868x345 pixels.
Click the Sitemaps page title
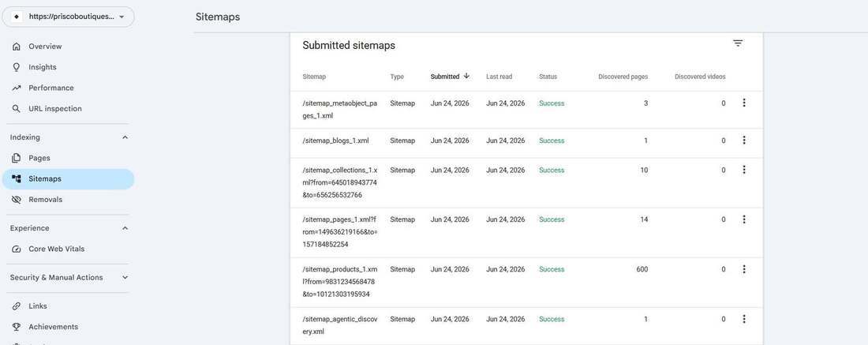pyautogui.click(x=218, y=17)
